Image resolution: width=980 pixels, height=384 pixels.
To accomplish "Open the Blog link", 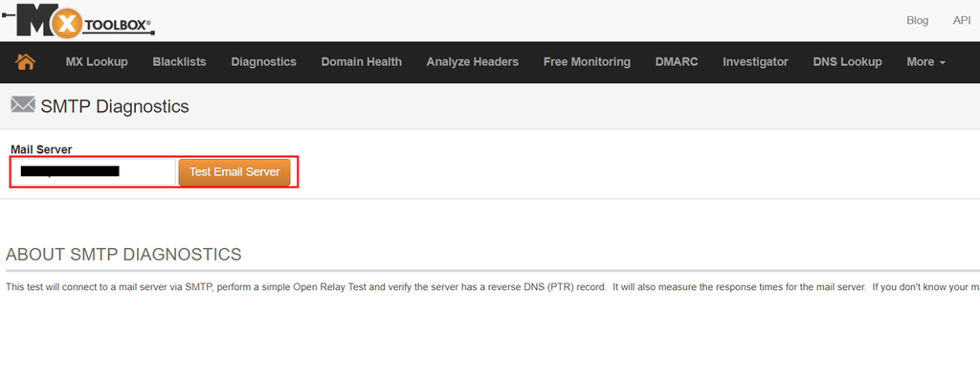I will pos(918,21).
